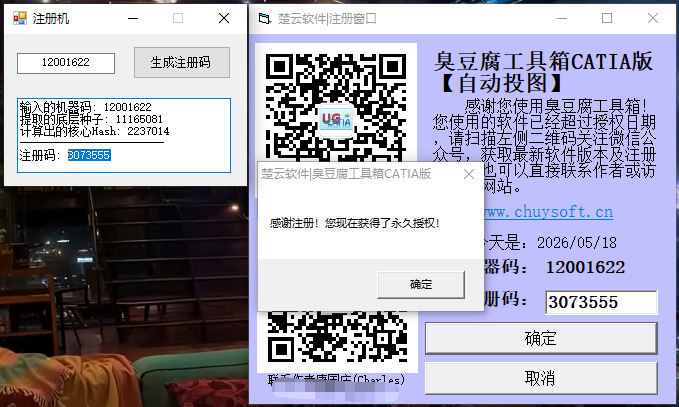The height and width of the screenshot is (407, 679).
Task: Click the bold machine code 12001622 in registration window
Action: (x=585, y=267)
